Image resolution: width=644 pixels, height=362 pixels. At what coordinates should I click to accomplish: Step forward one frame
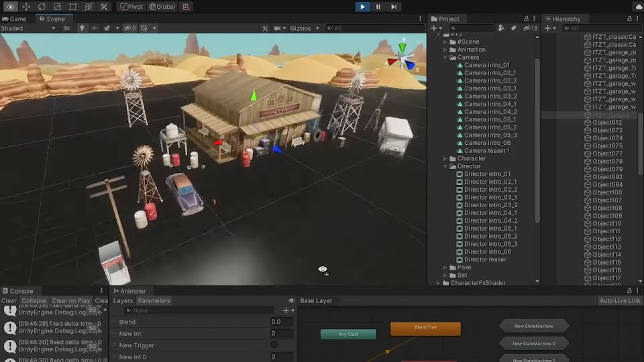[x=394, y=7]
